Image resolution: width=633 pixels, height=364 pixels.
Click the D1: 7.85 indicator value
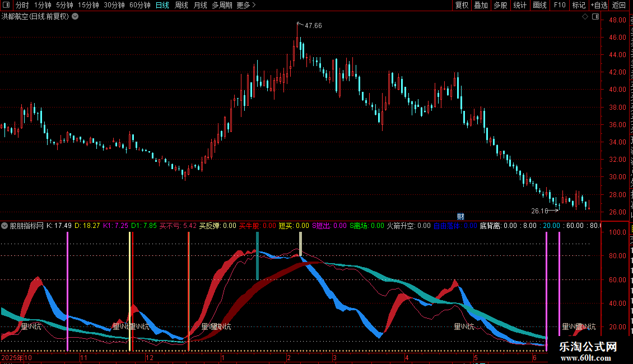point(144,226)
